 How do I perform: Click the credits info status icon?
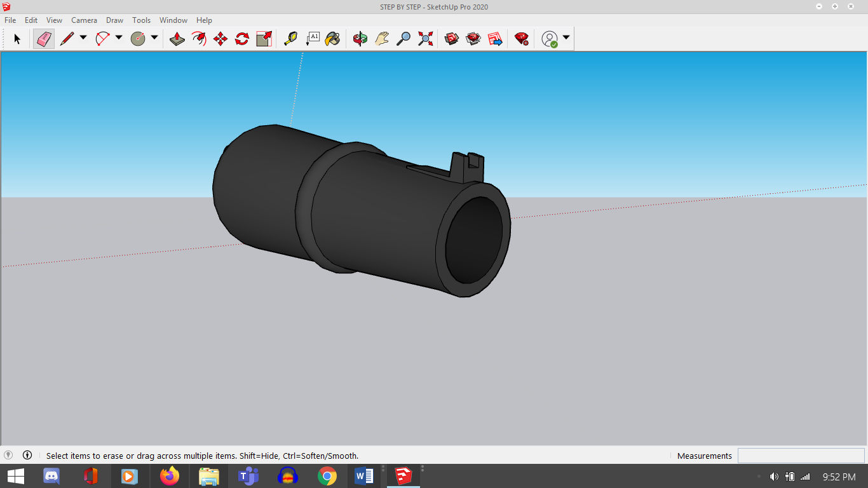(x=27, y=455)
